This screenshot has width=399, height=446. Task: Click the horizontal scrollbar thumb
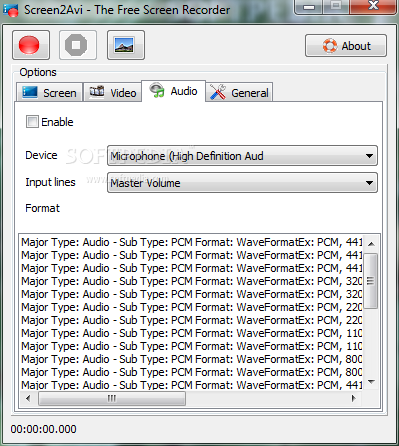112,398
